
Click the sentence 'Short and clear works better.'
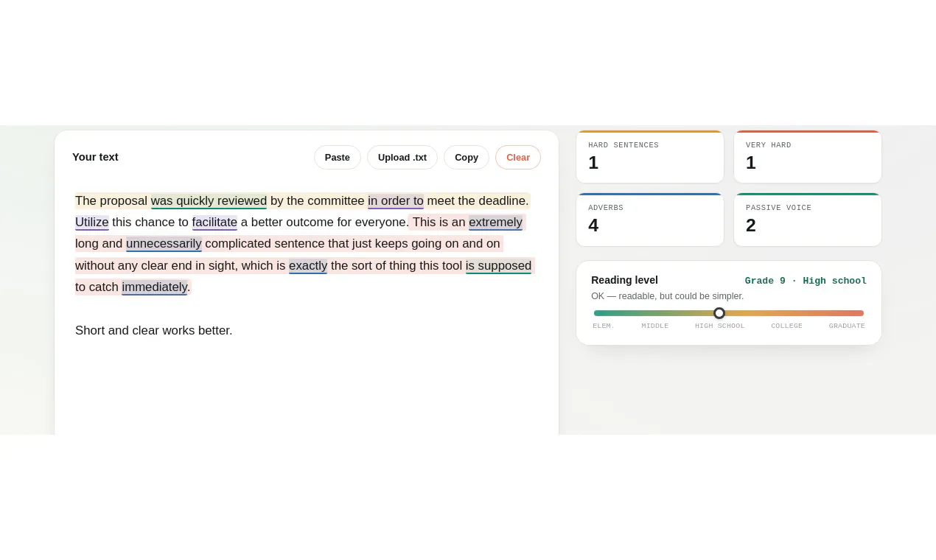coord(154,330)
